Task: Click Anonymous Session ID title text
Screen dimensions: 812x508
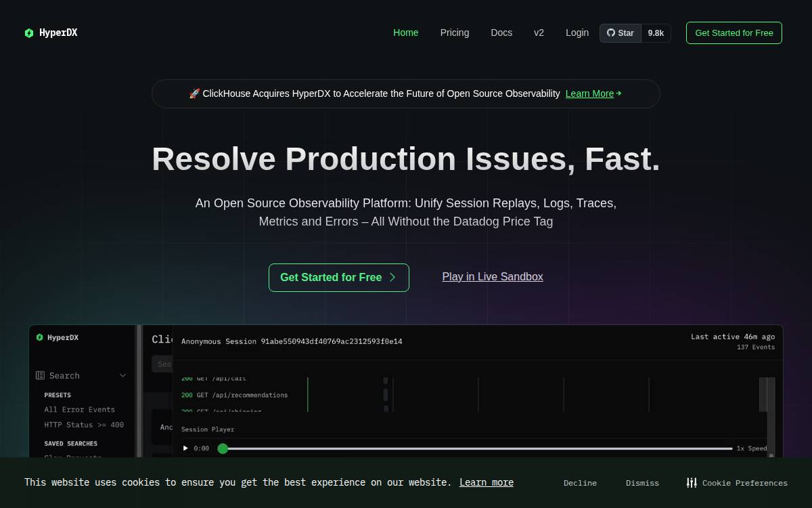Action: pyautogui.click(x=292, y=341)
